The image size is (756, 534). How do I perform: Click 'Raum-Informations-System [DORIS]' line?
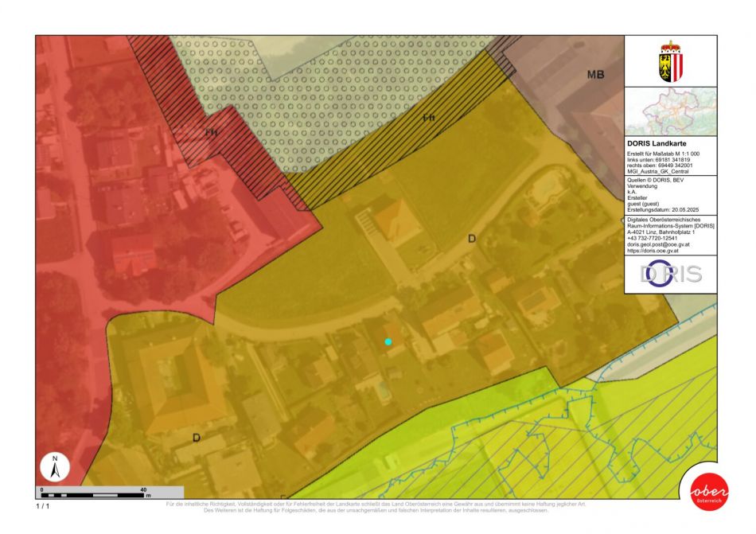(x=671, y=226)
